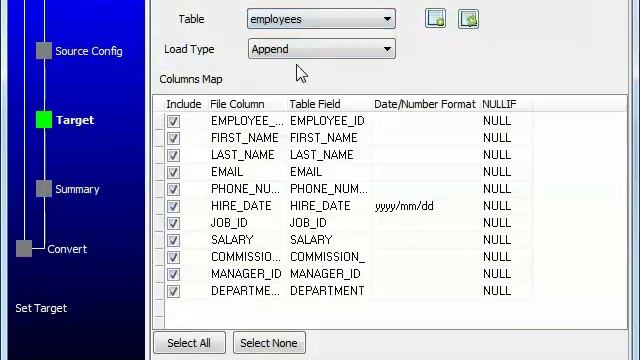The width and height of the screenshot is (640, 360).
Task: Click the MANAGER_ID file column cell
Action: tap(246, 274)
